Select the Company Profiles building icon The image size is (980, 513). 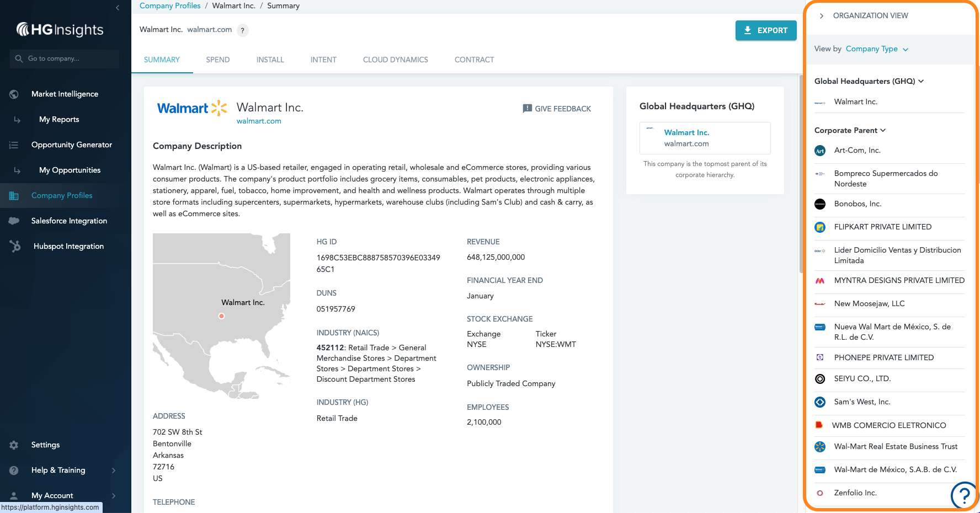point(14,195)
